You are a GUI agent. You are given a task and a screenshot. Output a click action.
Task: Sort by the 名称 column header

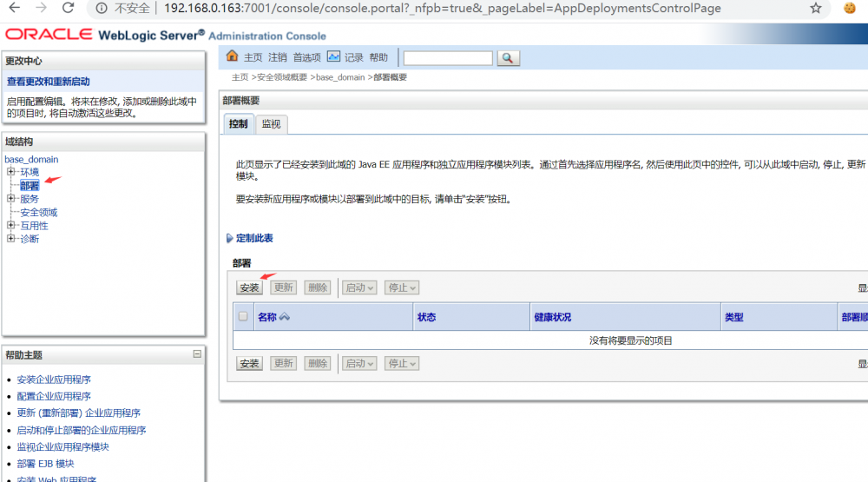[267, 317]
